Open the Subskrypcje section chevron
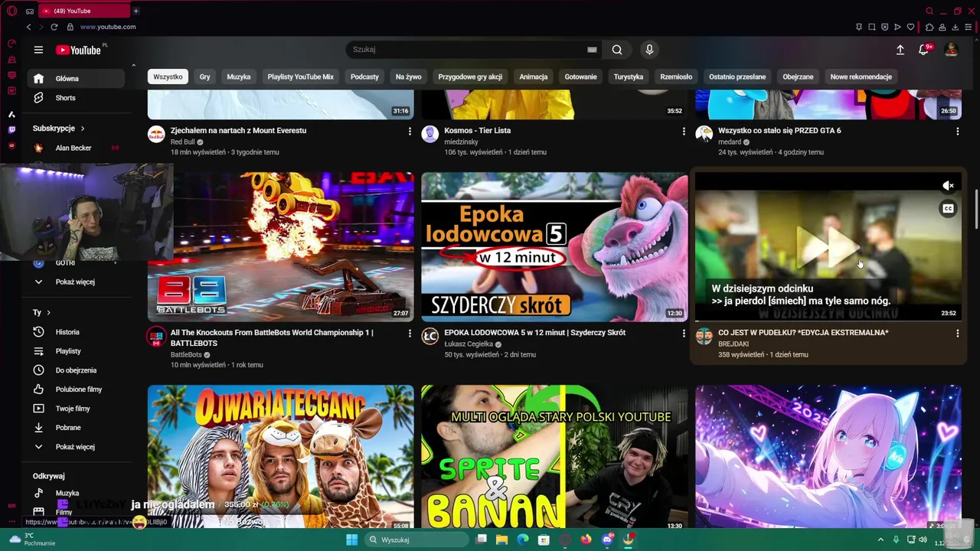Screen dimensions: 980x551 83,129
